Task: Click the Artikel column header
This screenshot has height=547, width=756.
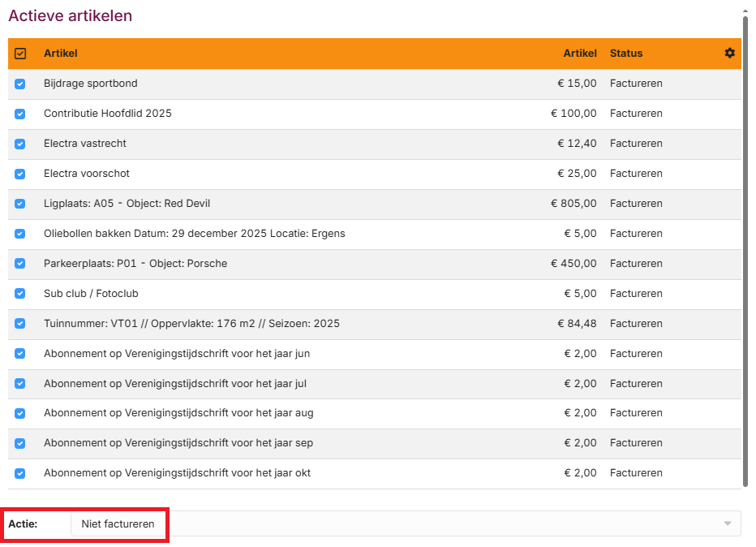Action: tap(59, 53)
